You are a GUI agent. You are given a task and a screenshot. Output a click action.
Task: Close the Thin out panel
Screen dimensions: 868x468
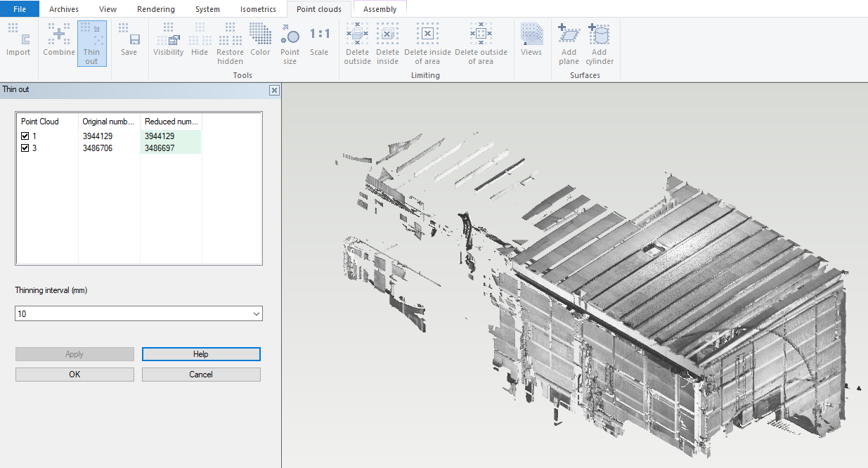coord(274,90)
